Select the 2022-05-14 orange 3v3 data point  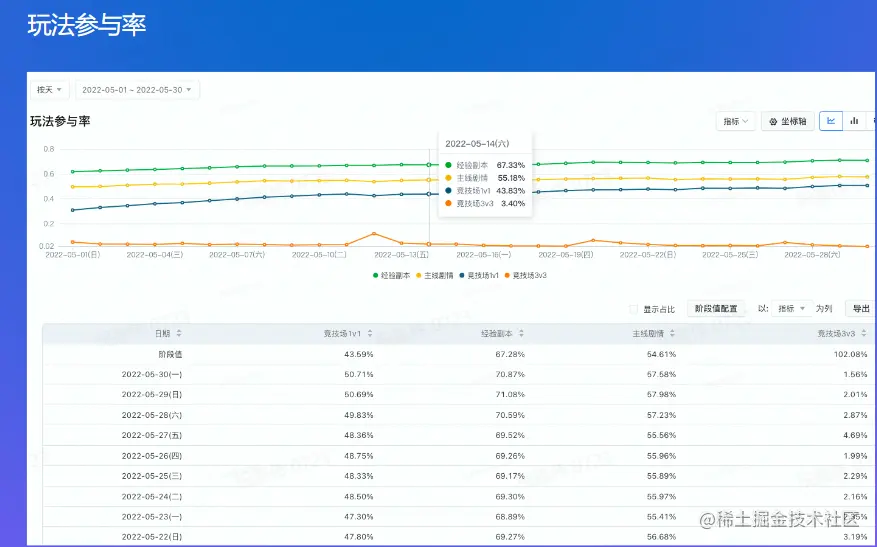tap(429, 244)
